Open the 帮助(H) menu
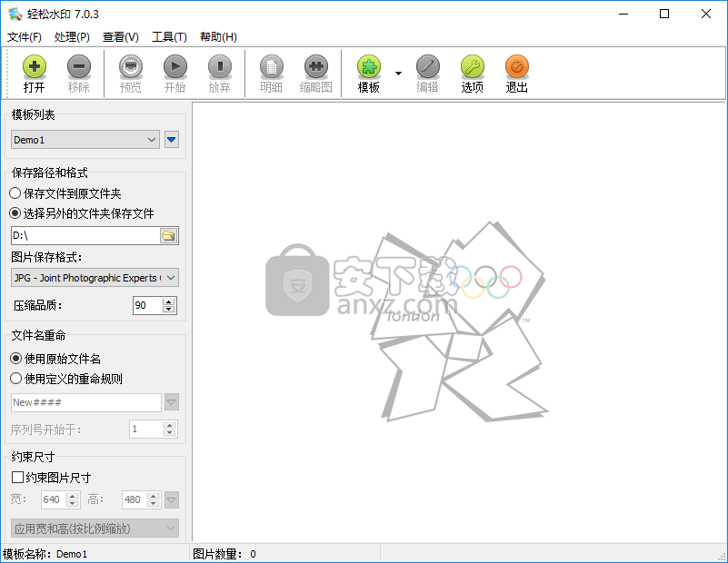Image resolution: width=728 pixels, height=563 pixels. click(x=218, y=37)
